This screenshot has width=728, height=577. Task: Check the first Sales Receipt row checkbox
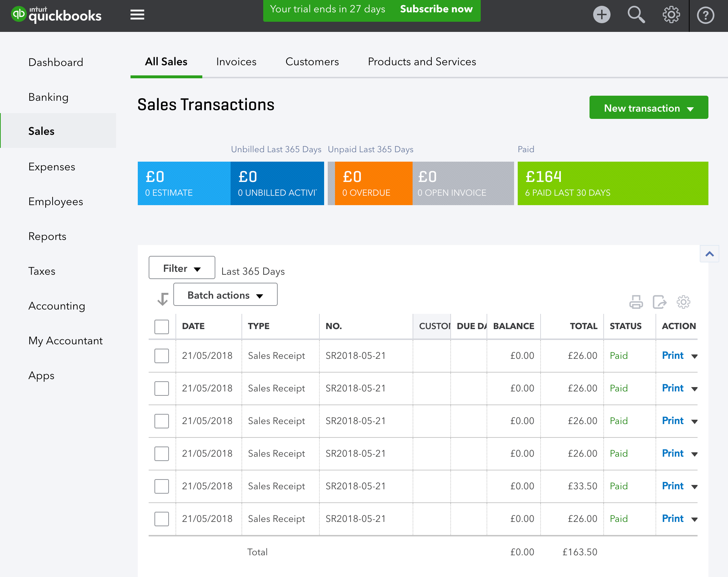click(162, 356)
